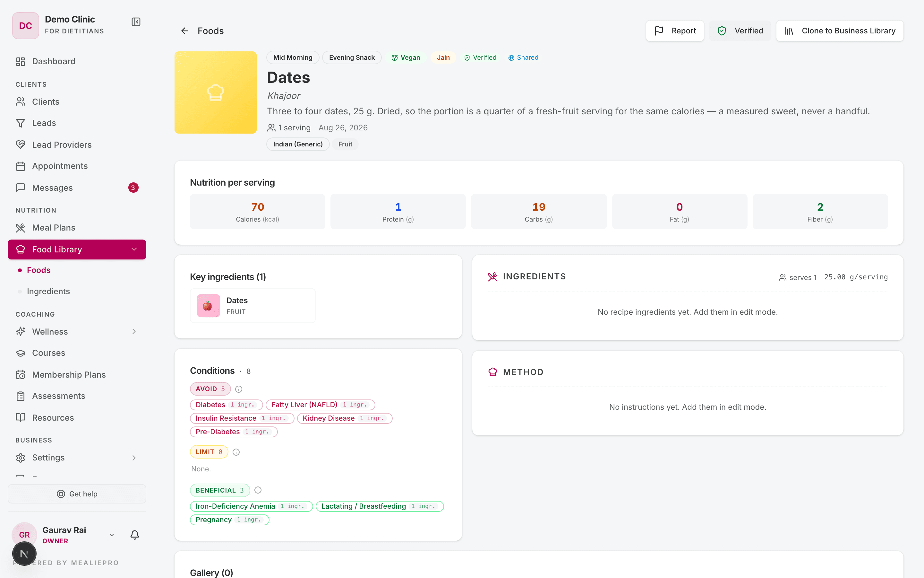The width and height of the screenshot is (924, 578).
Task: Collapse the Food Library chevron
Action: [134, 249]
